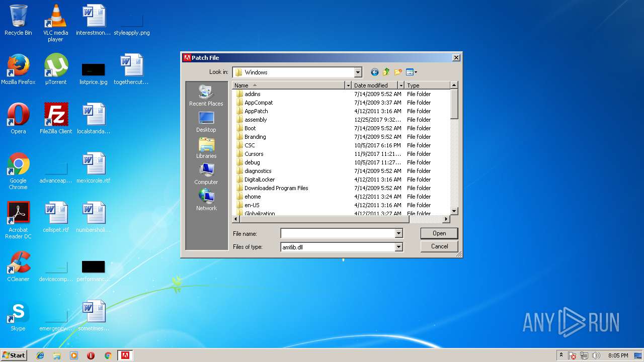Image resolution: width=644 pixels, height=362 pixels.
Task: Click Adobe patcher taskbar button
Action: (x=125, y=355)
